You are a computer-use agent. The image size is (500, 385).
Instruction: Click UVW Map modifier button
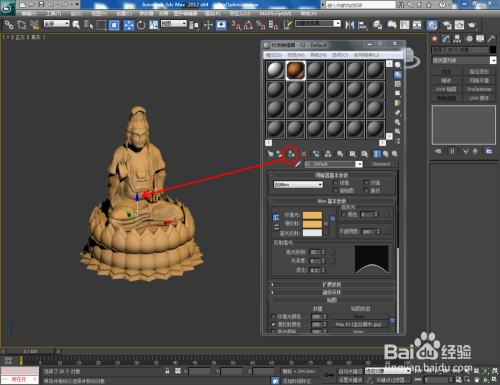pos(446,89)
